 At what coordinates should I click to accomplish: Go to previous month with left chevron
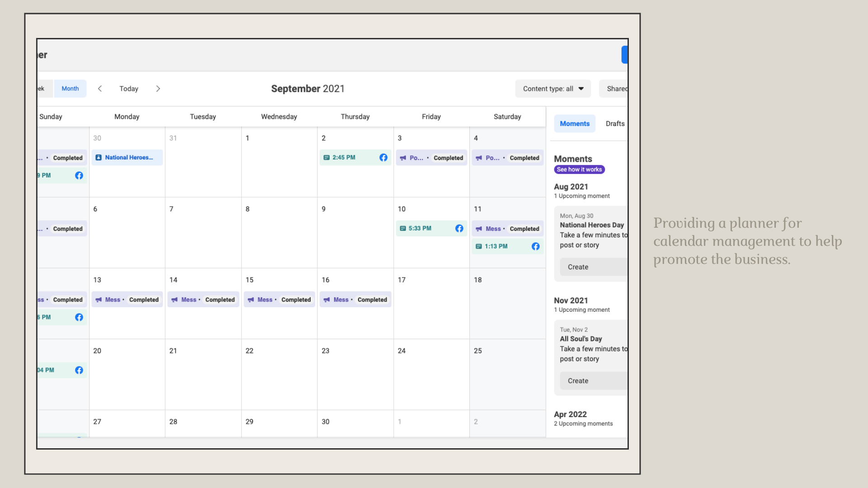pos(100,89)
